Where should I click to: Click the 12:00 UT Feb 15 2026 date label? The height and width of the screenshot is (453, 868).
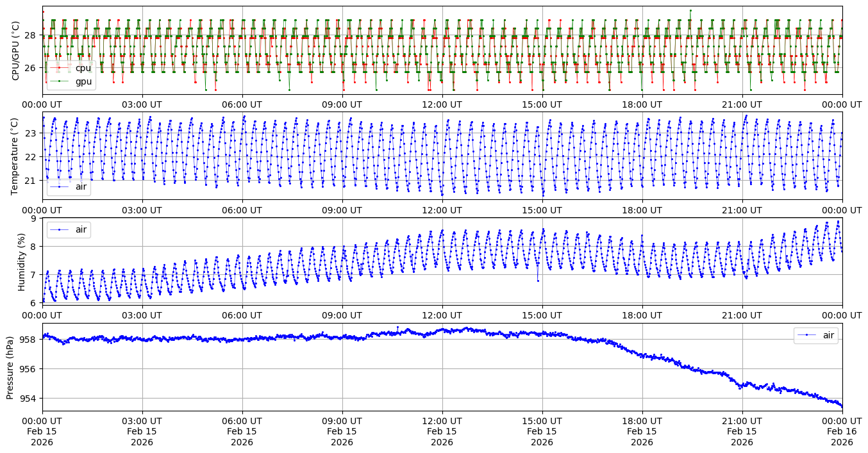442,431
